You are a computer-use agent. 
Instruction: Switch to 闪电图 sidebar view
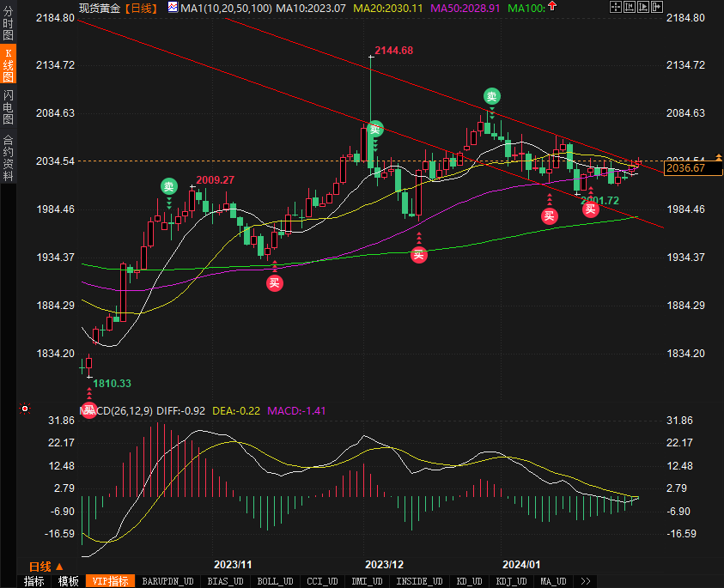[x=8, y=107]
